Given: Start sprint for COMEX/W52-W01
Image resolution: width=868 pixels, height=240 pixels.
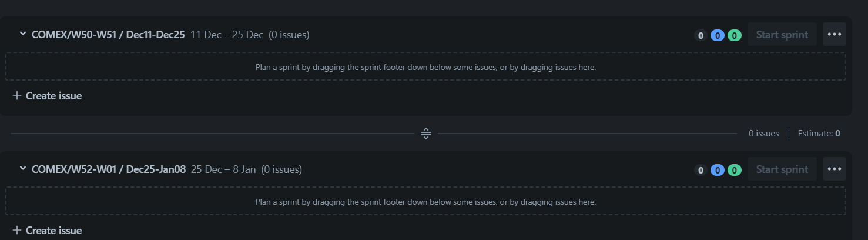Looking at the screenshot, I should point(782,169).
